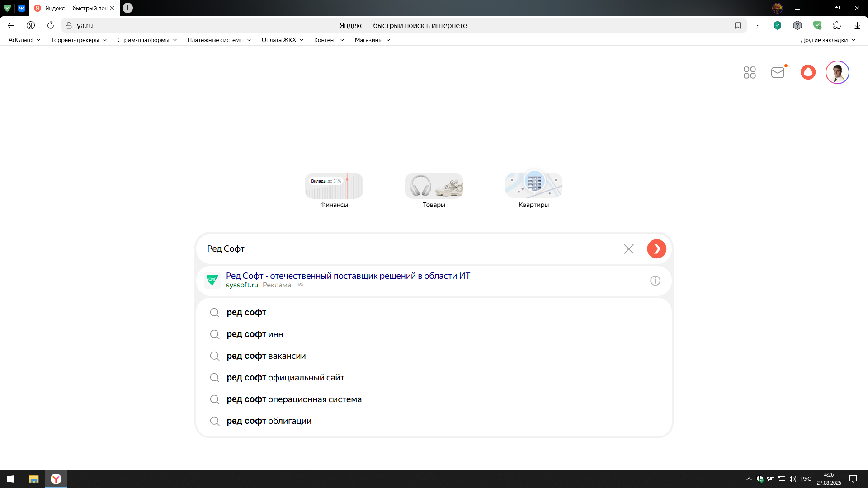This screenshot has width=868, height=488.
Task: Open the Магазины bookmarks folder dropdown
Action: 372,40
